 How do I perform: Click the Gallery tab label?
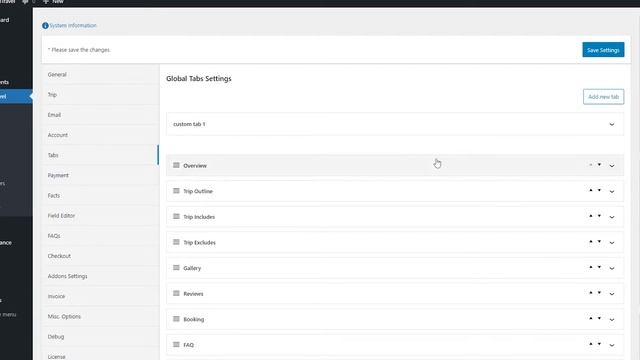(x=192, y=268)
